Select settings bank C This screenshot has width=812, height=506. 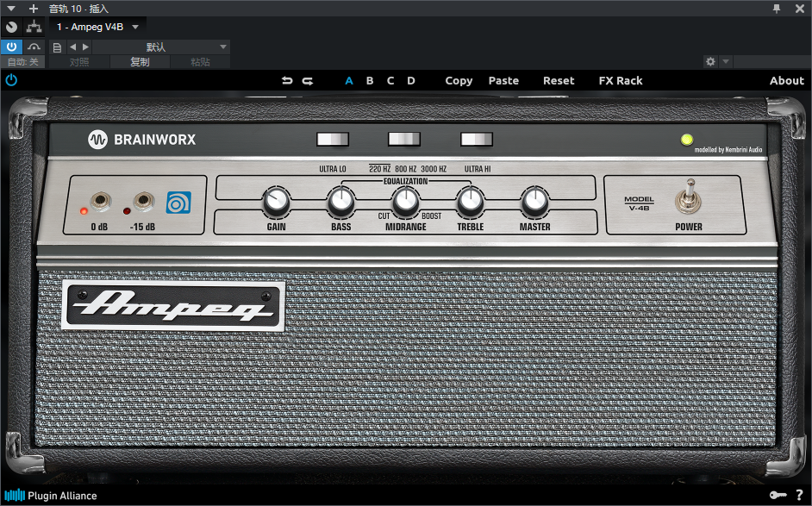tap(390, 81)
